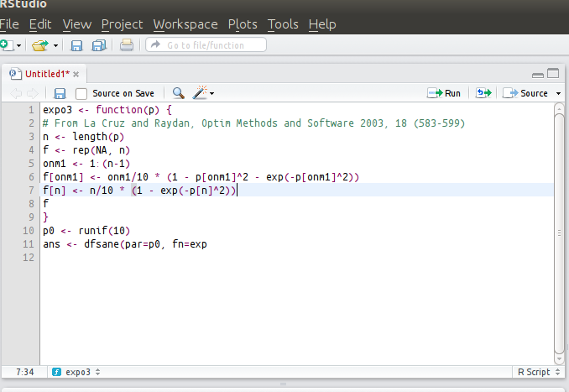Viewport: 569px width, 392px height.
Task: Click the New File icon in main toolbar
Action: (5, 45)
